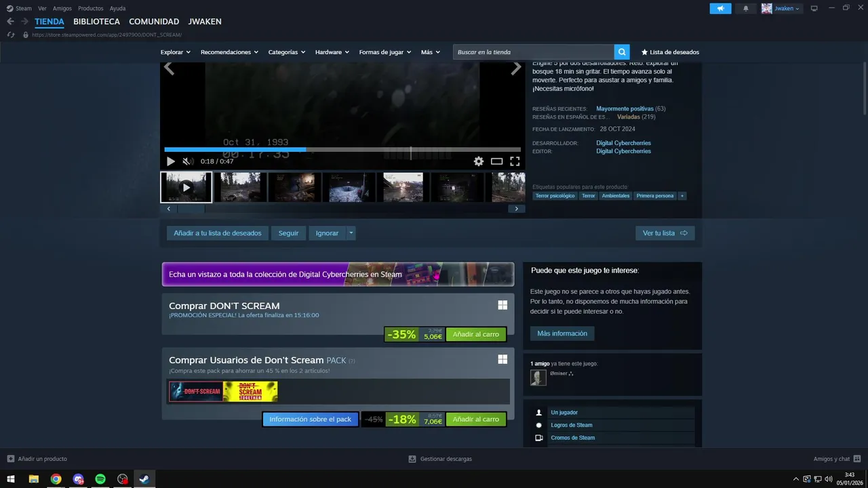This screenshot has width=868, height=488.
Task: Open the Ayuda menu
Action: tap(117, 8)
